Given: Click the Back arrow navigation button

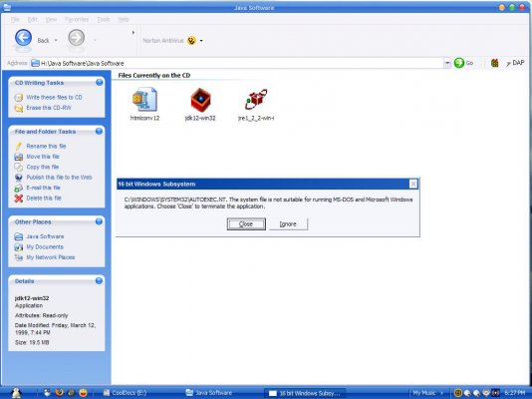Looking at the screenshot, I should [x=23, y=38].
